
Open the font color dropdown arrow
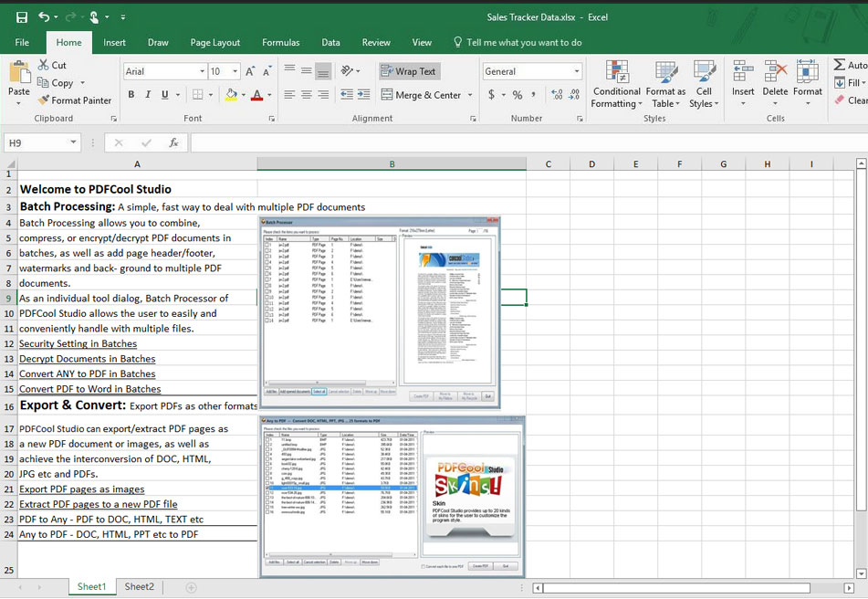269,95
